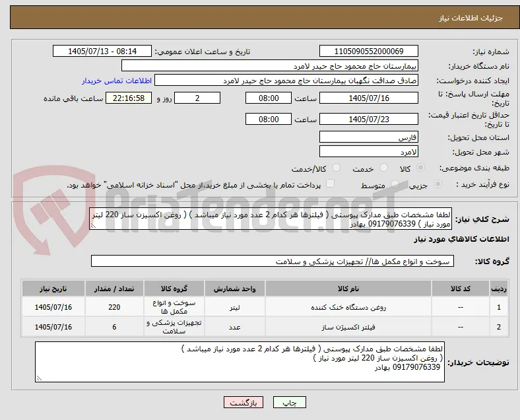
Task: Select the جزیی purchase type radio
Action: 438,184
